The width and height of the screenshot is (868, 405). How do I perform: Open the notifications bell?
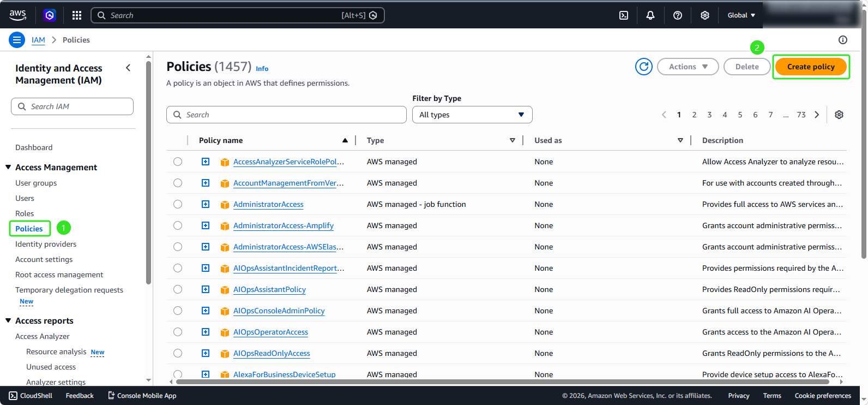coord(650,15)
